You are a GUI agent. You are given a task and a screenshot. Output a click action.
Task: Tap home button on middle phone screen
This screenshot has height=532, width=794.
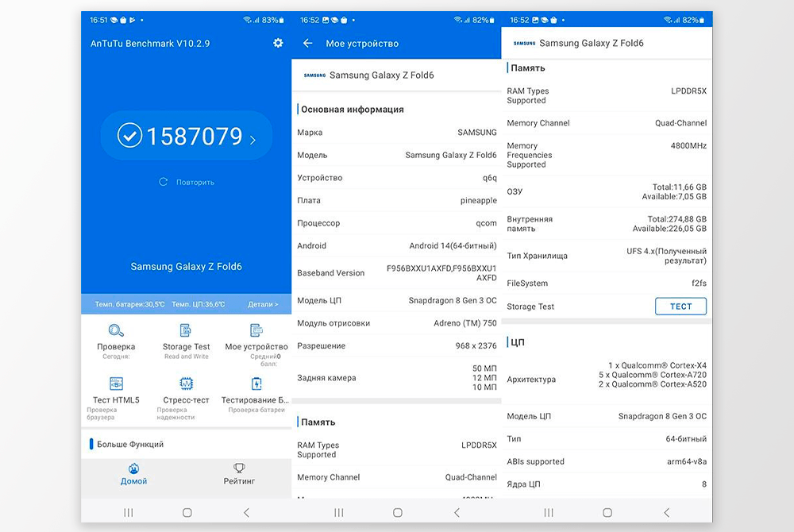tap(398, 513)
